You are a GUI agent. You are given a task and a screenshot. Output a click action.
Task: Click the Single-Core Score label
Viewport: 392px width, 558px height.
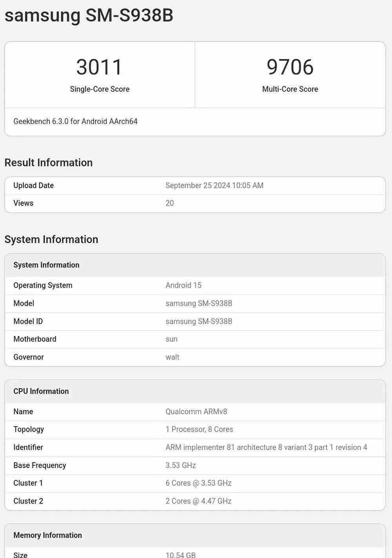point(100,89)
